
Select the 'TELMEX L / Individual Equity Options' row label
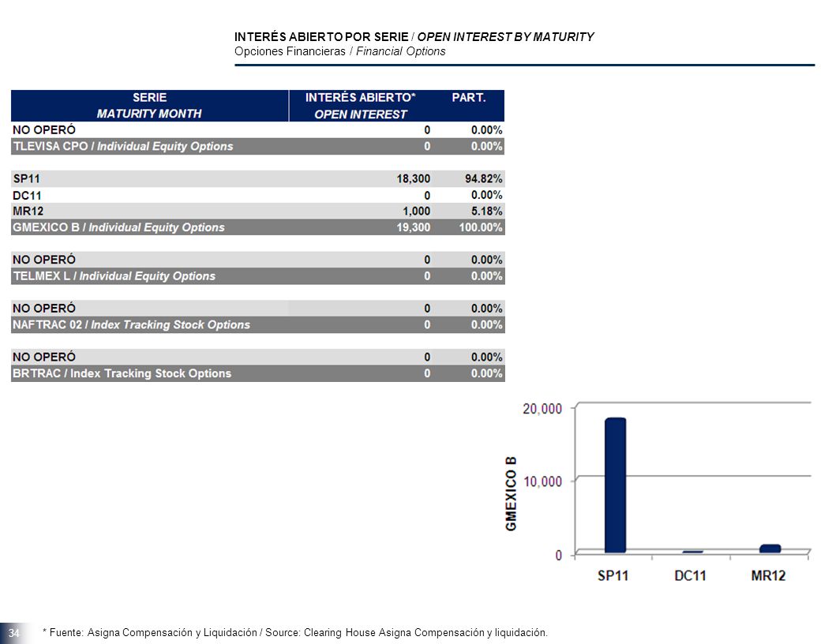coord(114,276)
